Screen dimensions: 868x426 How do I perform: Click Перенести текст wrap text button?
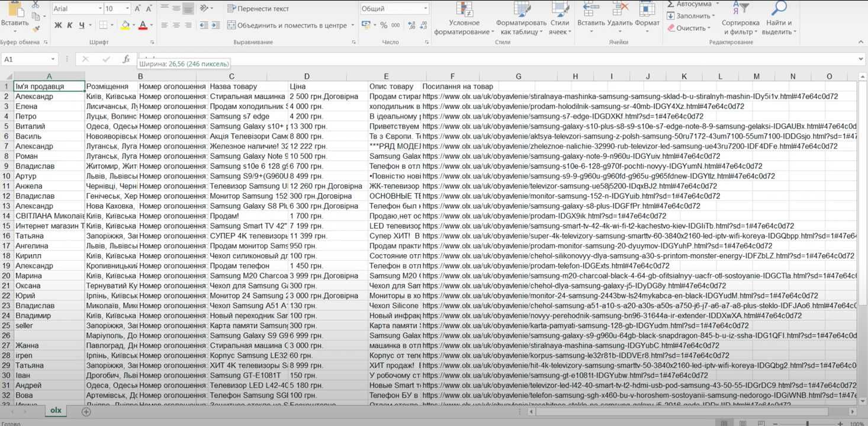(x=258, y=9)
